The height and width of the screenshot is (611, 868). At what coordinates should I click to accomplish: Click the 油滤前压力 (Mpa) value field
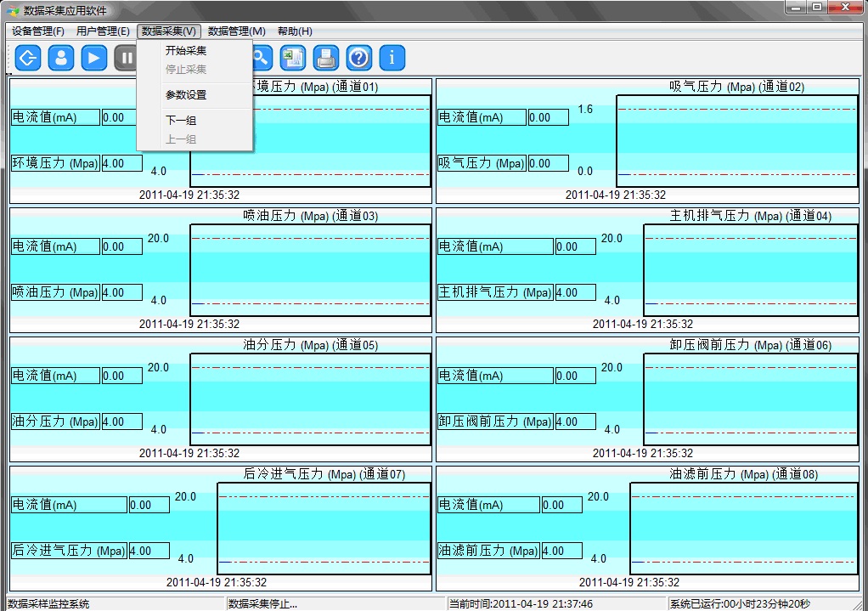[x=562, y=551]
